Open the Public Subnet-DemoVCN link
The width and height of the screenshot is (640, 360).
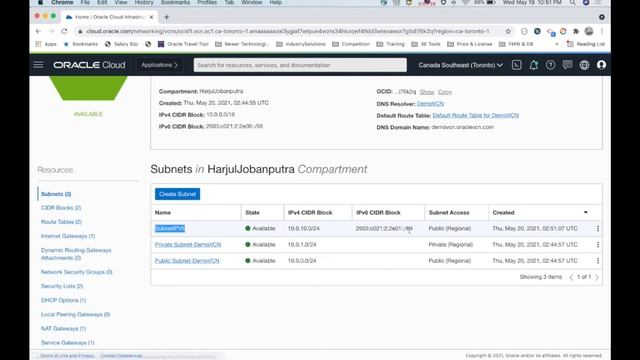[187, 260]
